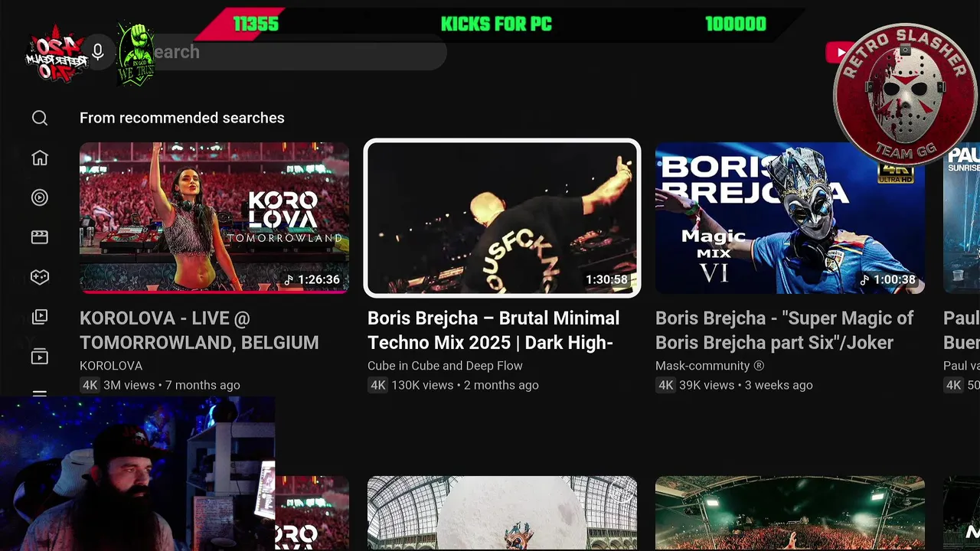Select the KOROLOVA channel name

click(x=111, y=366)
